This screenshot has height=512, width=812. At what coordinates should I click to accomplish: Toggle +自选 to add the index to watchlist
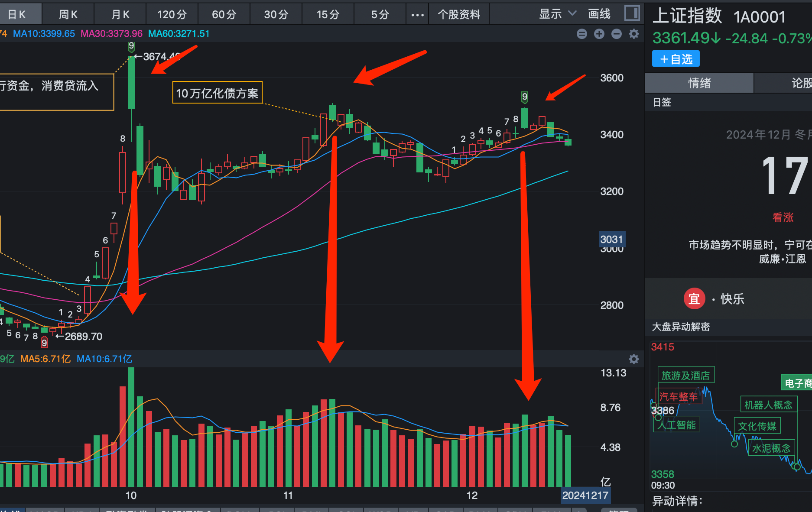[675, 58]
